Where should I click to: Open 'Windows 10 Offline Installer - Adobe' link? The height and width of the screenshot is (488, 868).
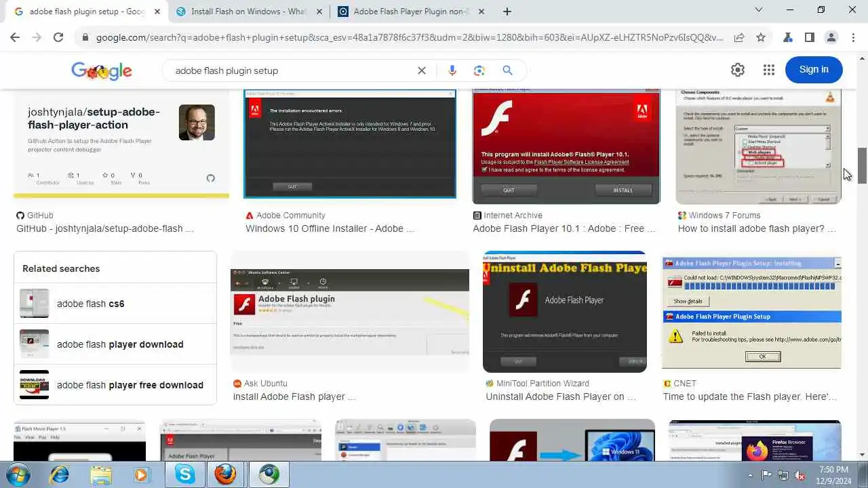coord(330,228)
